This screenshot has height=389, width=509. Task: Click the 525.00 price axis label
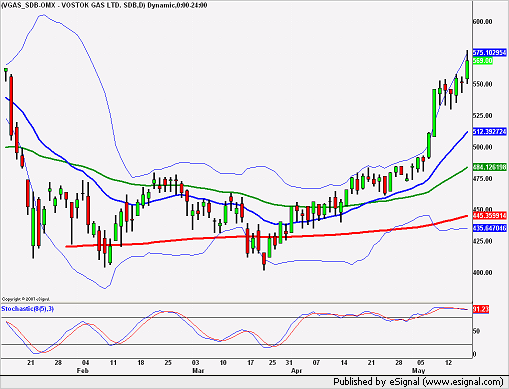pos(482,116)
